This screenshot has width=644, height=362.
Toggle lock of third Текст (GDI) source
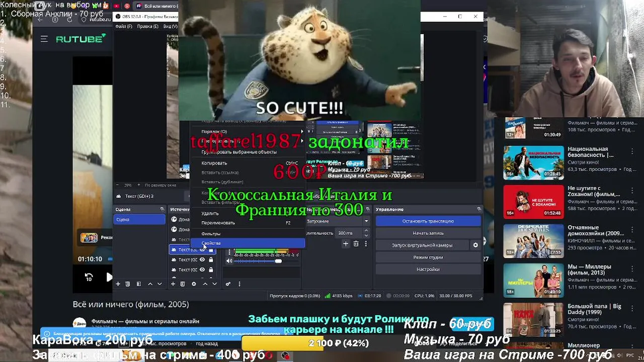tap(211, 270)
